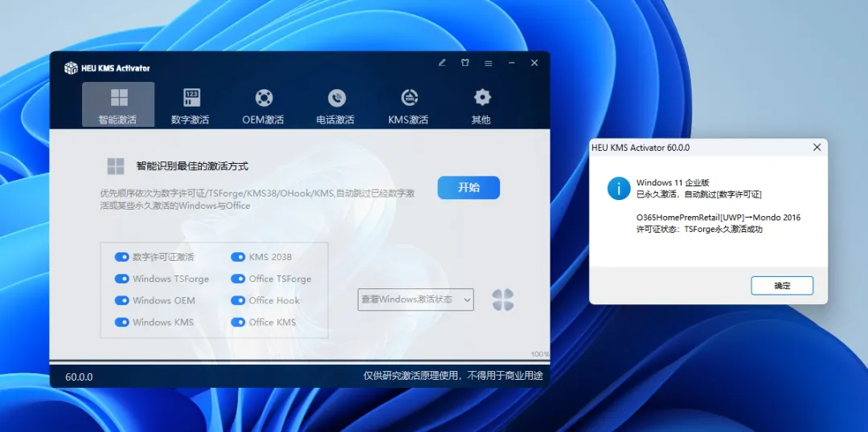Close the HEU KMS Activator 60.0.0 dialog

[817, 148]
